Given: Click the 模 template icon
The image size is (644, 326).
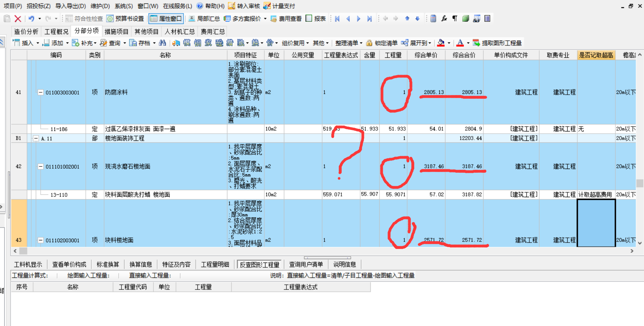Looking at the screenshot, I should coord(187,43).
